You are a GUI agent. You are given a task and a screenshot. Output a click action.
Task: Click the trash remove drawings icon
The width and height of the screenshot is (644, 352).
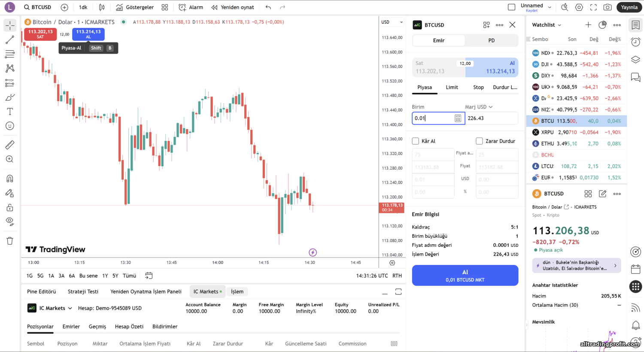pyautogui.click(x=10, y=241)
